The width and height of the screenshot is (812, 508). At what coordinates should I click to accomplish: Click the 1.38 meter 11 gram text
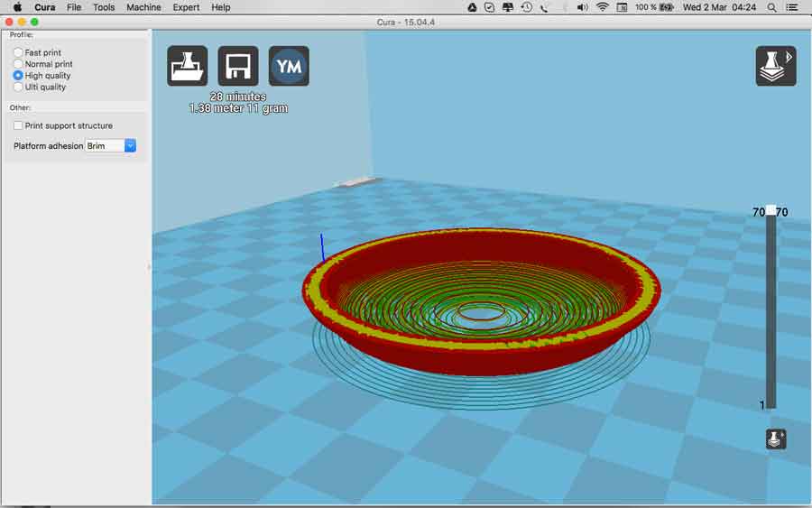(x=238, y=107)
